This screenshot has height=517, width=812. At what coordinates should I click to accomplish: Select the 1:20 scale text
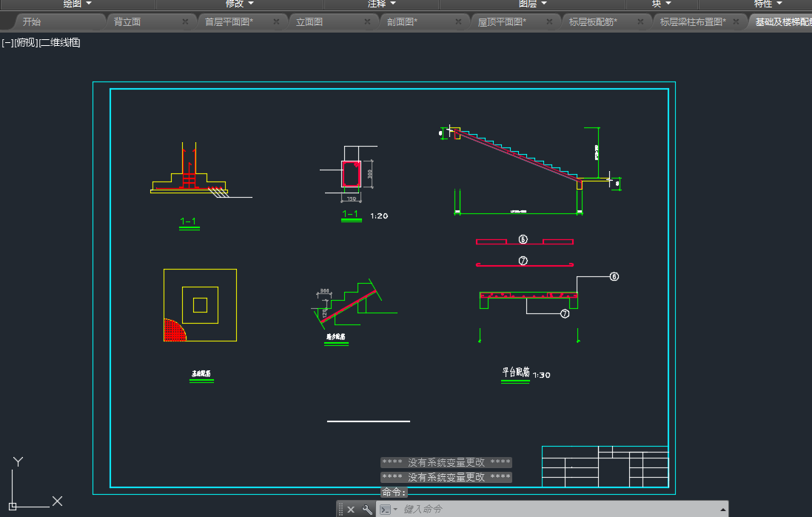(379, 216)
